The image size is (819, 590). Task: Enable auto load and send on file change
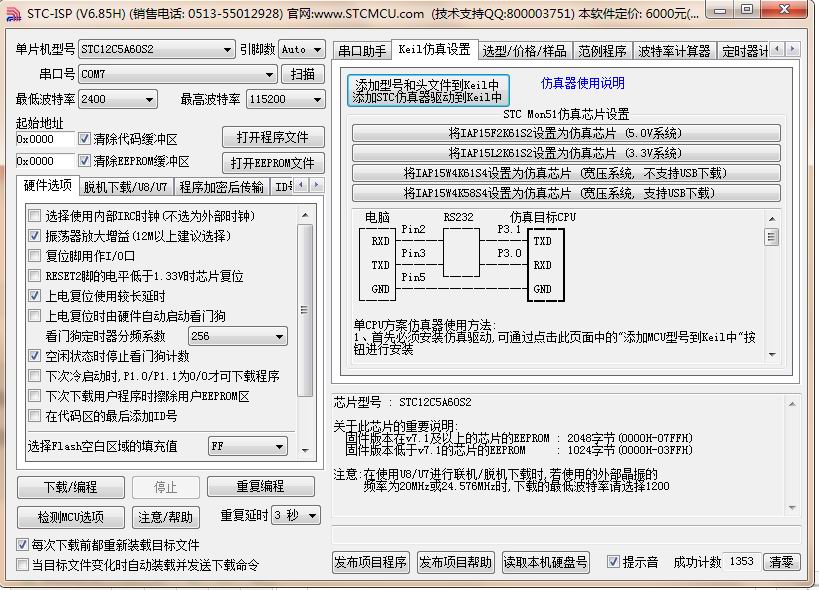click(x=22, y=565)
